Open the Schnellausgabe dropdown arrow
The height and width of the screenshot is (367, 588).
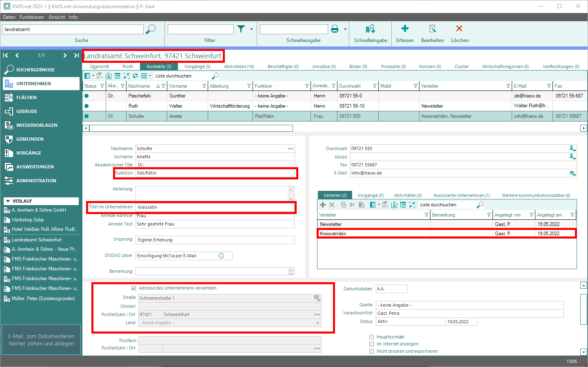345,29
